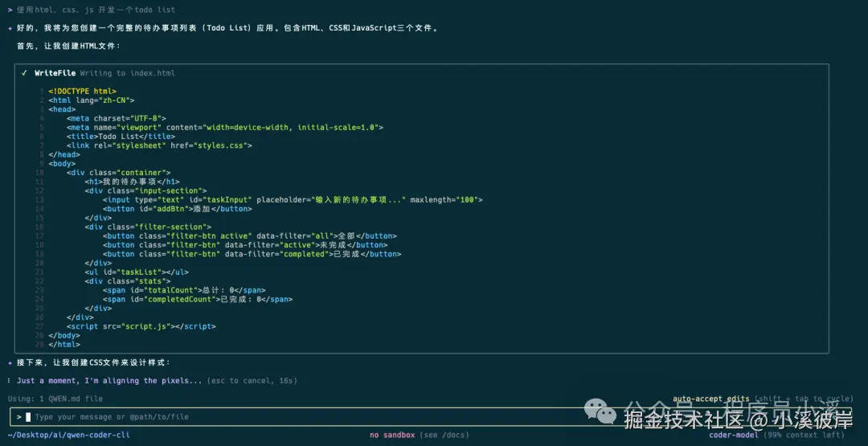This screenshot has height=446, width=868.
Task: Click the '<title>Todo List</title>' line
Action: point(121,137)
